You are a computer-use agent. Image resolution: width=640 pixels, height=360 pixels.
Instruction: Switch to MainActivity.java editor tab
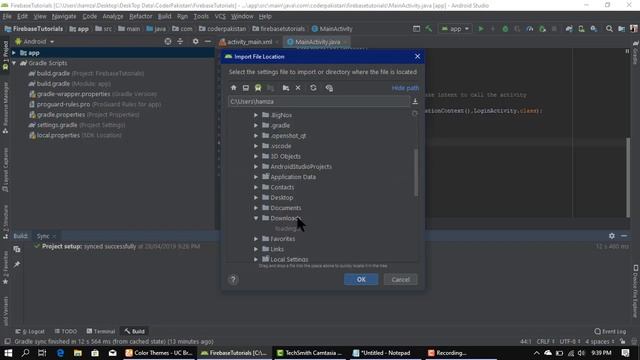click(x=317, y=42)
